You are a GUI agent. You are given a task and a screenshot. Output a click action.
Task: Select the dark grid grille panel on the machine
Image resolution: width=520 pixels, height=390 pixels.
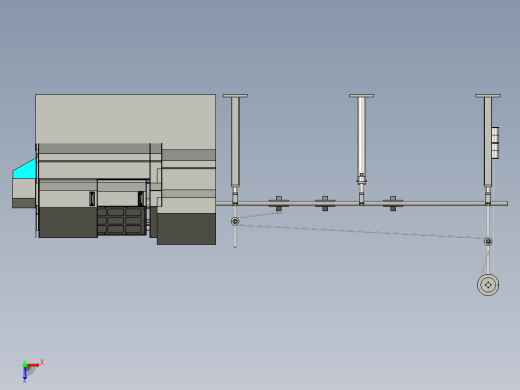point(122,221)
